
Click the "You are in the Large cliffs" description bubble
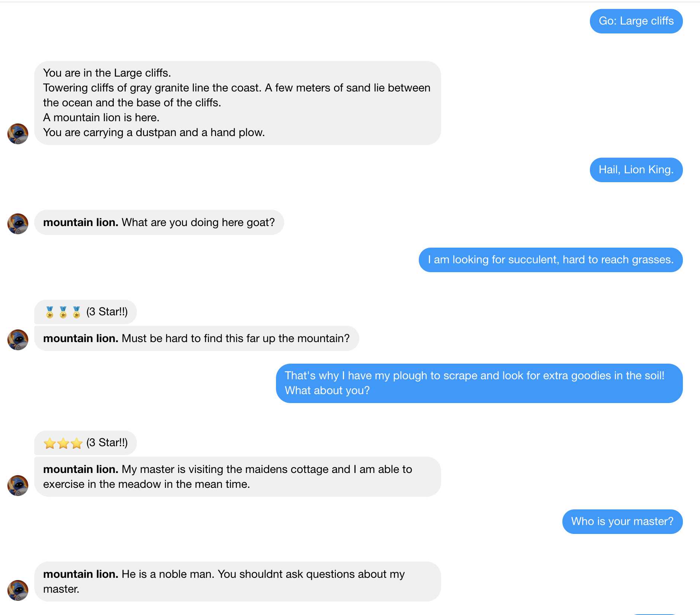(237, 103)
